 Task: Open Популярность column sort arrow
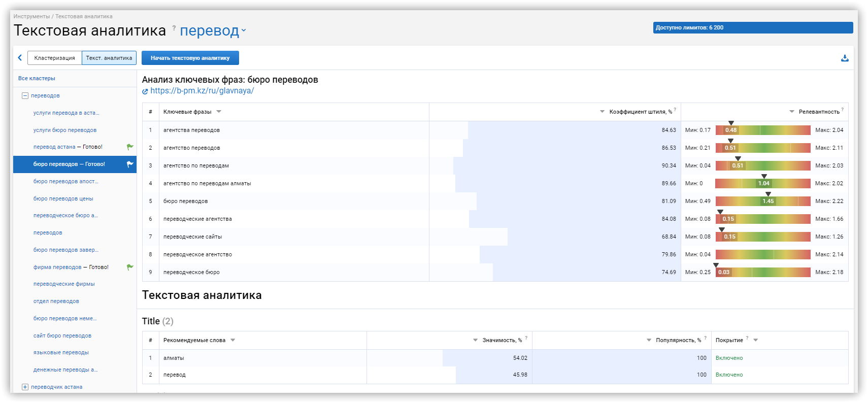click(649, 340)
